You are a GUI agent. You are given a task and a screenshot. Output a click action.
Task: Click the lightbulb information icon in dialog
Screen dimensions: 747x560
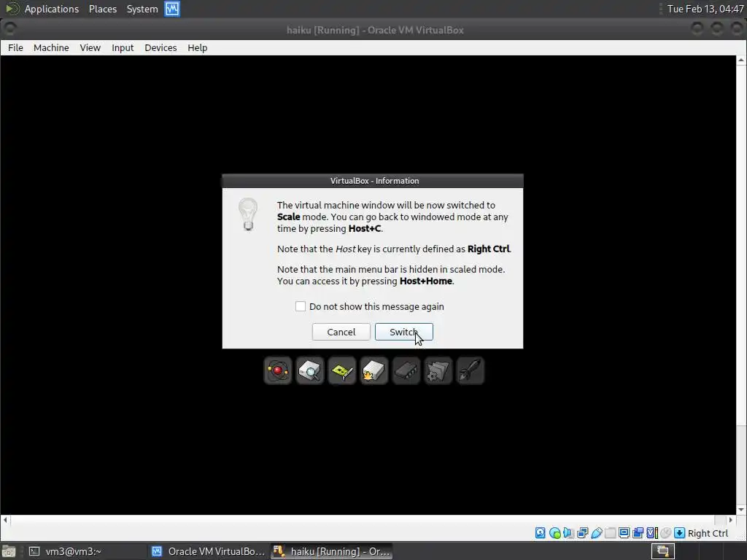[x=248, y=214]
